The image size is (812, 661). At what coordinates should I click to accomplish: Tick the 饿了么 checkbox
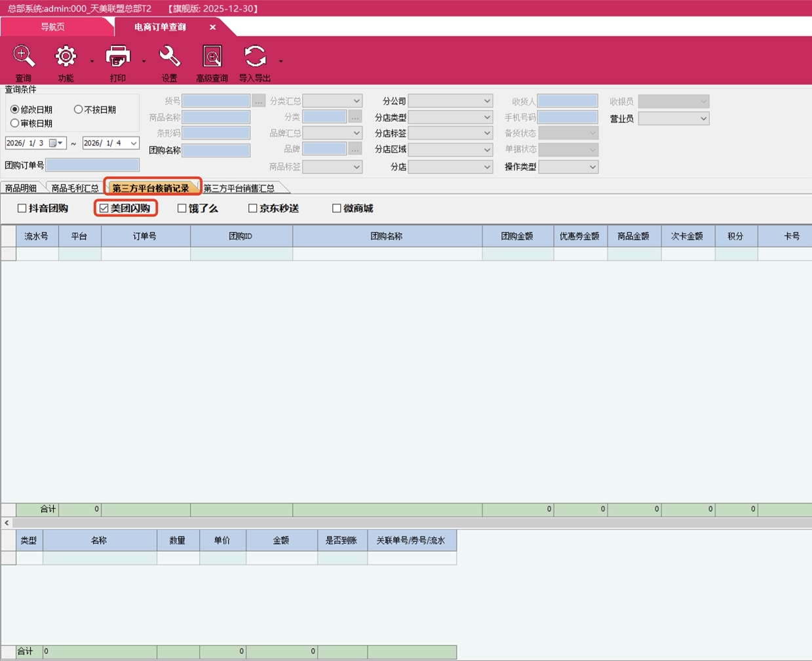point(182,209)
